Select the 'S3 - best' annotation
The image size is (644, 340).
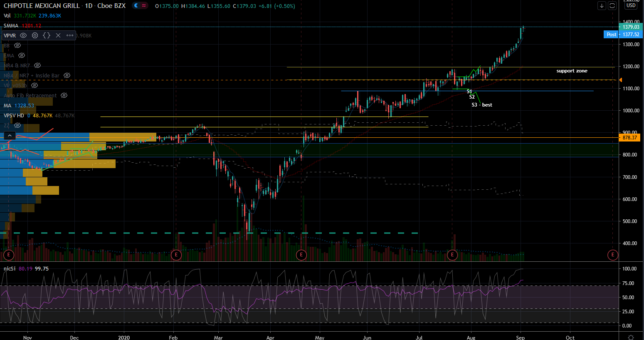482,105
